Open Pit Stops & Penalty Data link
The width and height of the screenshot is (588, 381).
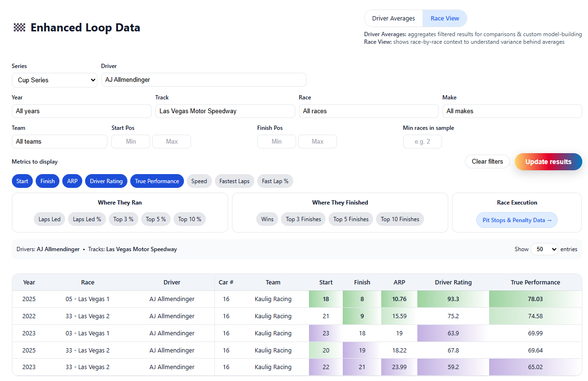[x=517, y=220]
